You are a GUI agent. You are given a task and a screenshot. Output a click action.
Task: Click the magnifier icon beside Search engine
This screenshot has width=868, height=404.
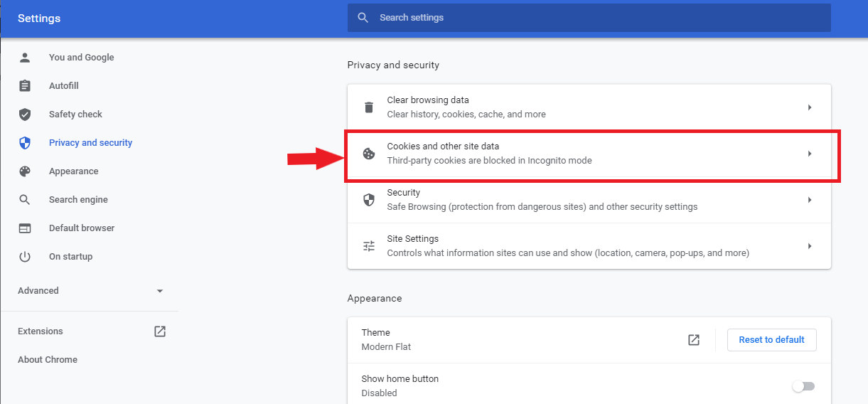(25, 200)
